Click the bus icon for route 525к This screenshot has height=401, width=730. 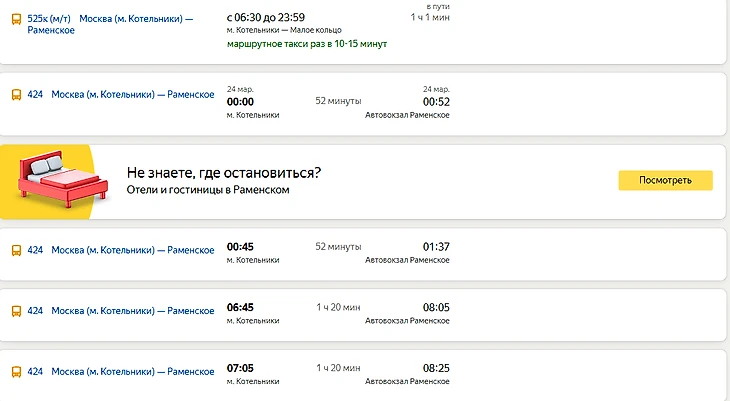[16, 19]
